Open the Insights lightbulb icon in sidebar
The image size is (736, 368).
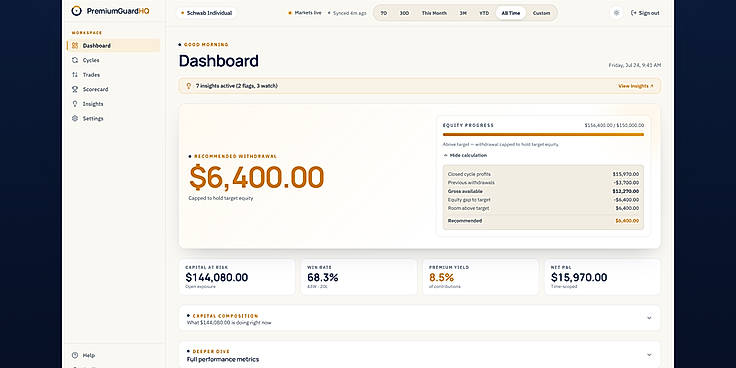tap(75, 104)
